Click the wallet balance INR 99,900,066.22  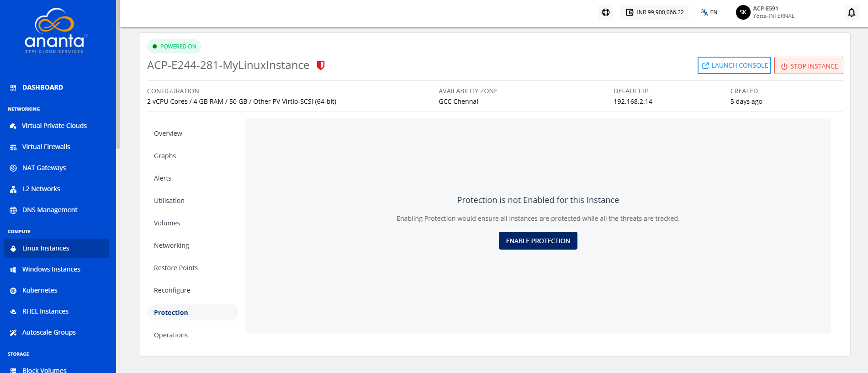coord(655,12)
